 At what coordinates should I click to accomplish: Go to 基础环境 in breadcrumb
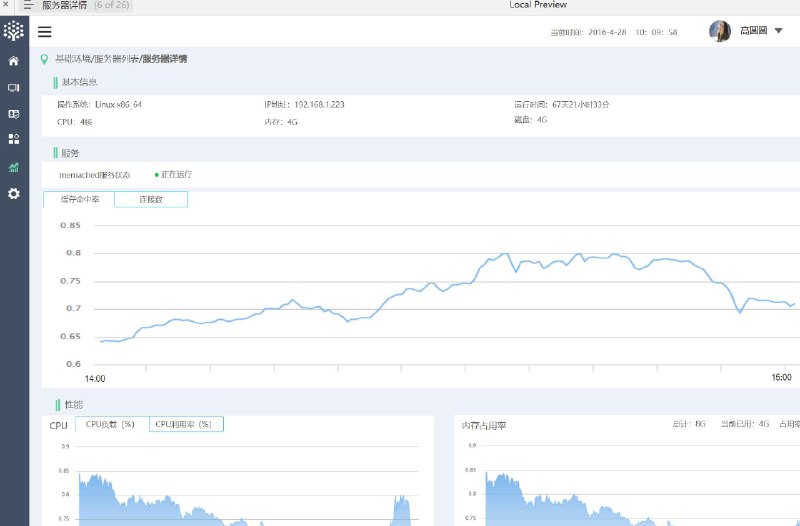click(x=73, y=59)
